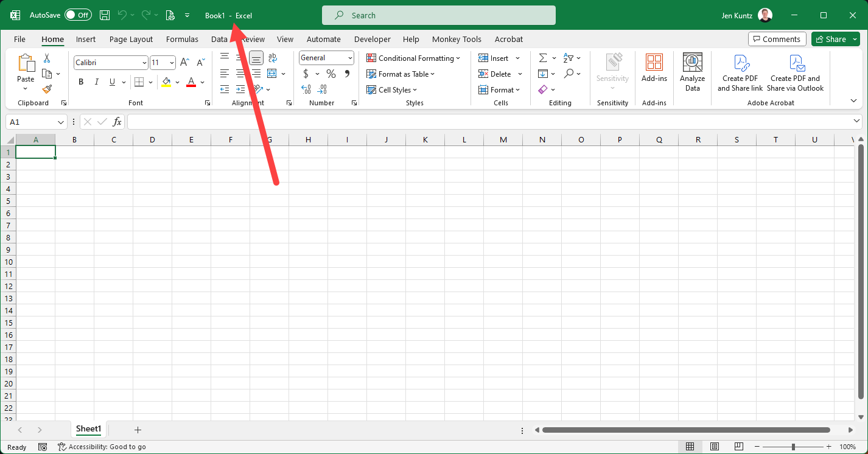Click the Format Painter brush icon
Image resolution: width=868 pixels, height=454 pixels.
point(47,89)
